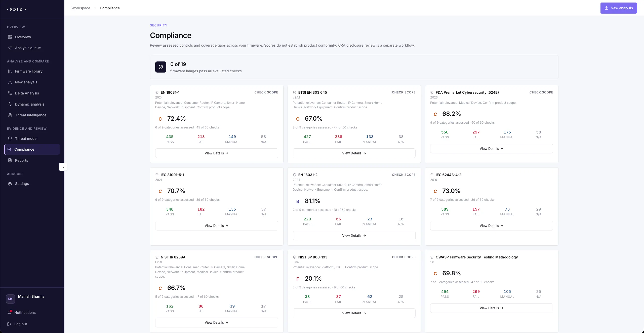Click the Analysis queue list icon
Screen dimensions: 644x333
pos(10,48)
